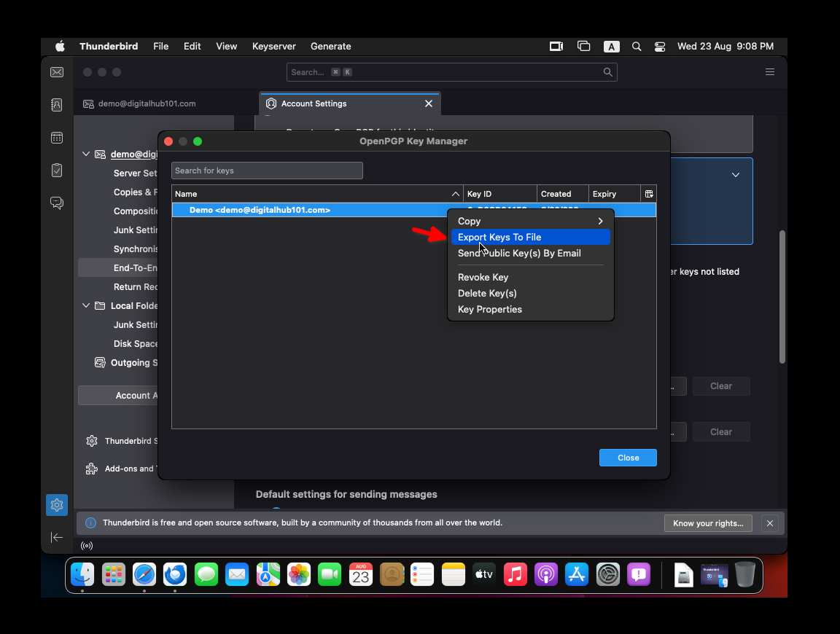
Task: Open the View menu
Action: [226, 47]
